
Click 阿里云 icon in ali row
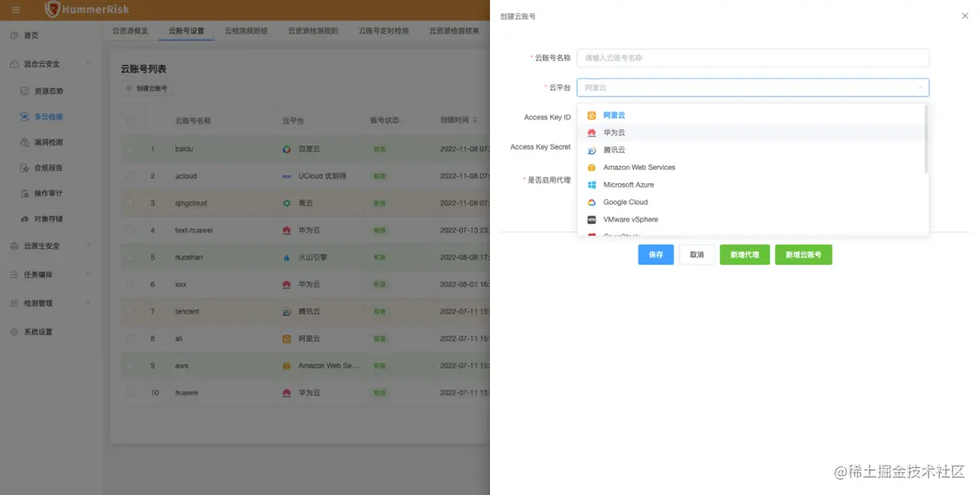click(287, 338)
